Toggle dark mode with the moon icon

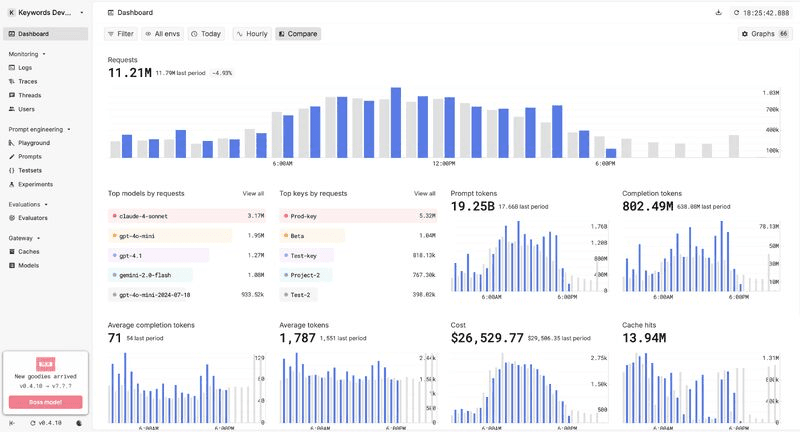(79, 423)
